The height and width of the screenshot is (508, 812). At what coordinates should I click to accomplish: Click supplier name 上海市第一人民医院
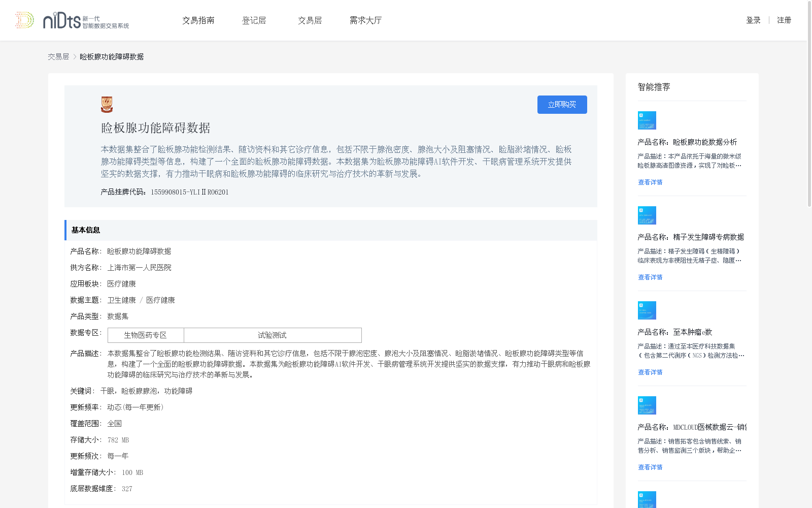tap(139, 268)
